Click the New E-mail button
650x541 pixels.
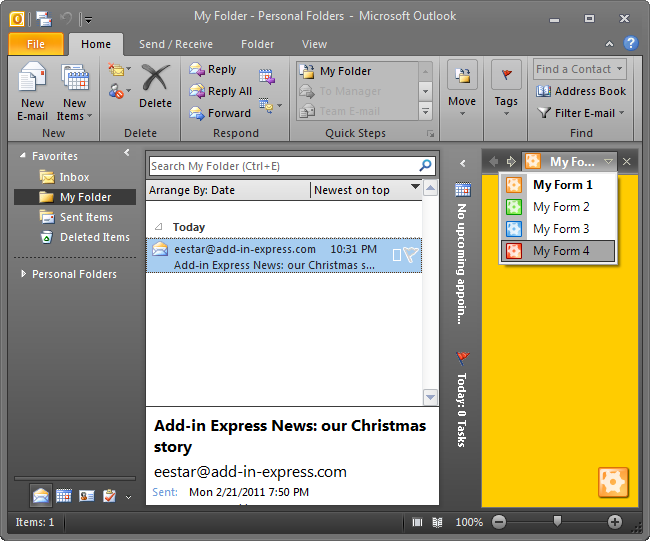click(32, 92)
